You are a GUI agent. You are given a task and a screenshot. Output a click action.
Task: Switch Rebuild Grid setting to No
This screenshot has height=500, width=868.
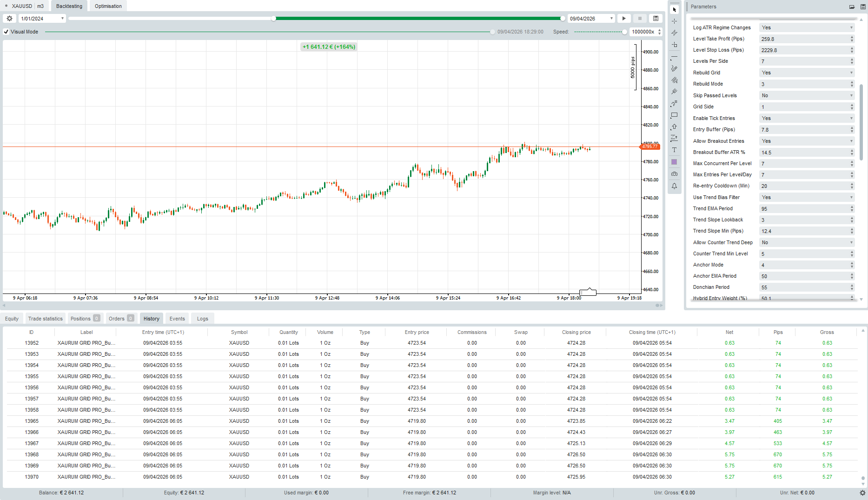point(807,73)
